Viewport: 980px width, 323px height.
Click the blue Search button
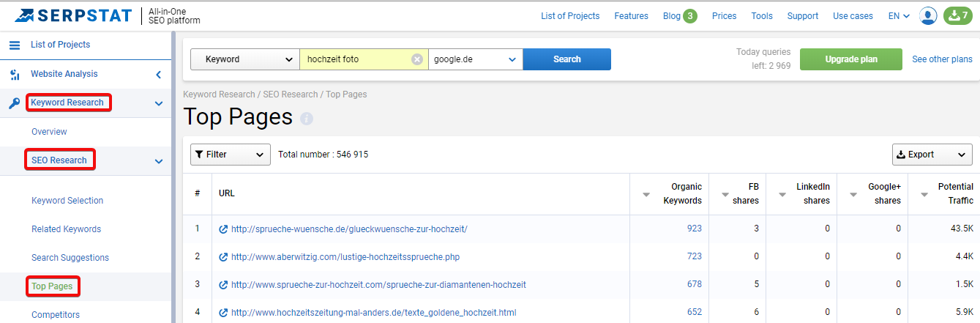(x=567, y=59)
